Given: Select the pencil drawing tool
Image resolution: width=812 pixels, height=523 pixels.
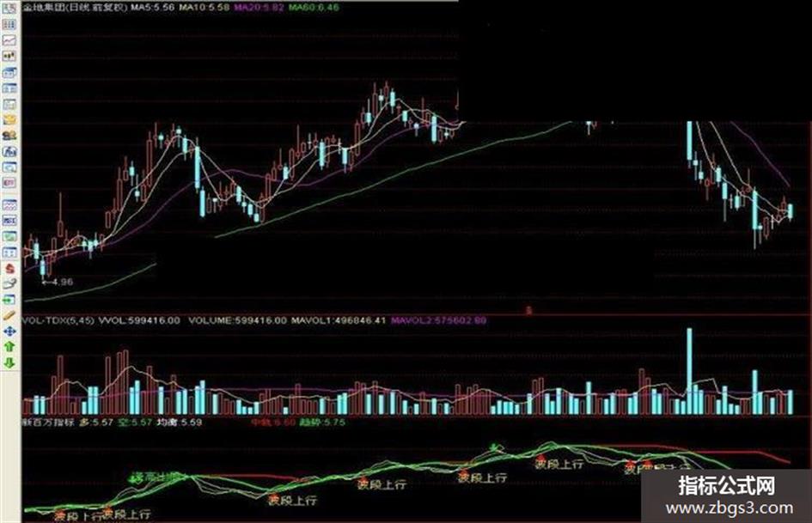Looking at the screenshot, I should (9, 315).
